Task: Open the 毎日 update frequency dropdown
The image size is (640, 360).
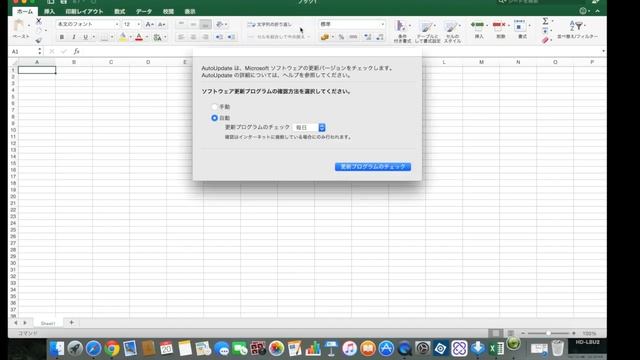Action: [x=309, y=128]
